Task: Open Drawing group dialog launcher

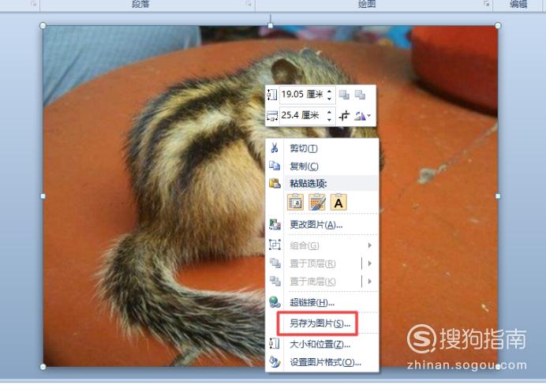Action: click(487, 3)
